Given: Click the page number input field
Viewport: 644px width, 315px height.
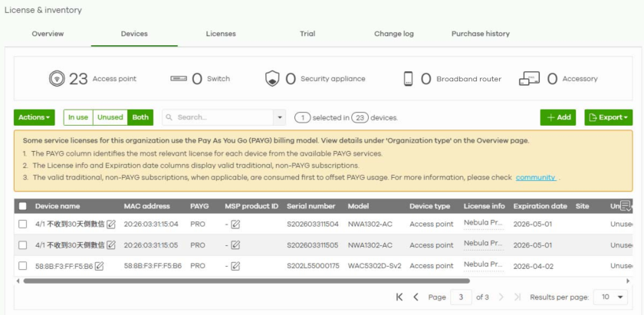Looking at the screenshot, I should [x=461, y=297].
